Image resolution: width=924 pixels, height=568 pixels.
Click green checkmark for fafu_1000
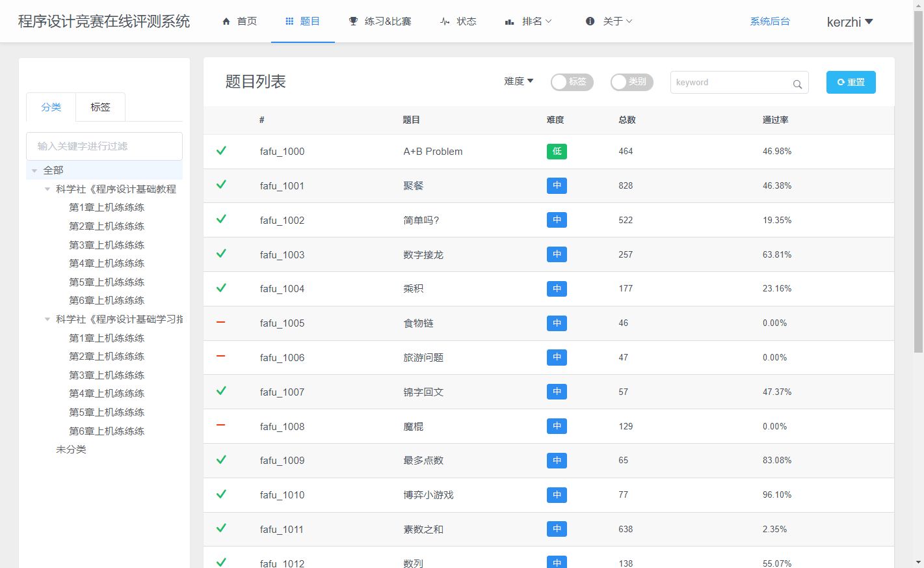pyautogui.click(x=221, y=151)
